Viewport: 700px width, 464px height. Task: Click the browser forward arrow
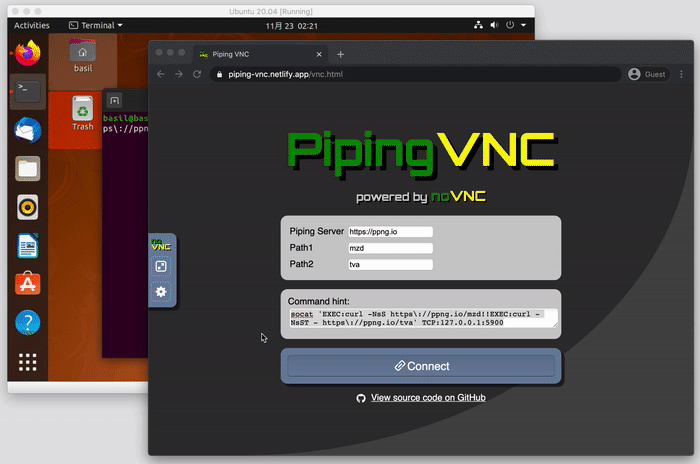click(x=179, y=74)
